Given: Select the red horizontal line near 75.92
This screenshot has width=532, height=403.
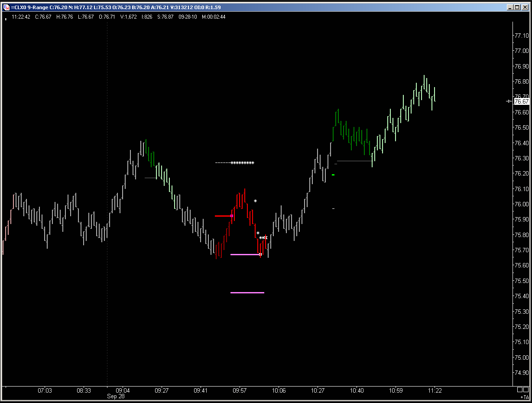Looking at the screenshot, I should coord(224,216).
